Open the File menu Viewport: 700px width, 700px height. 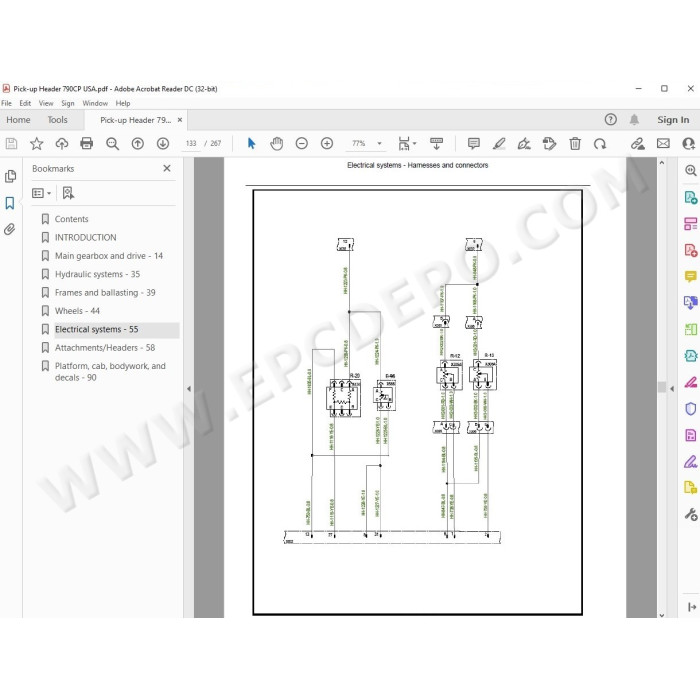tap(6, 103)
